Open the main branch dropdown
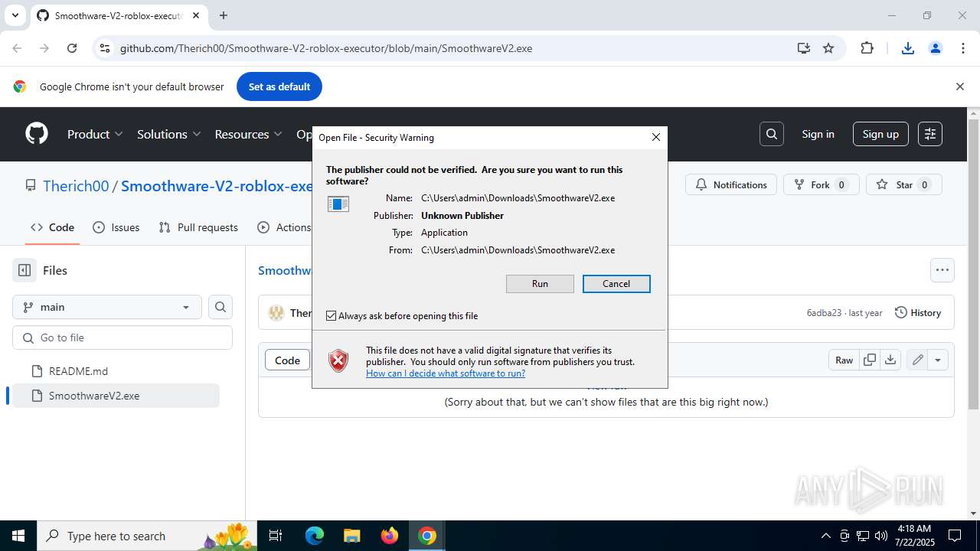The image size is (980, 551). tap(107, 307)
